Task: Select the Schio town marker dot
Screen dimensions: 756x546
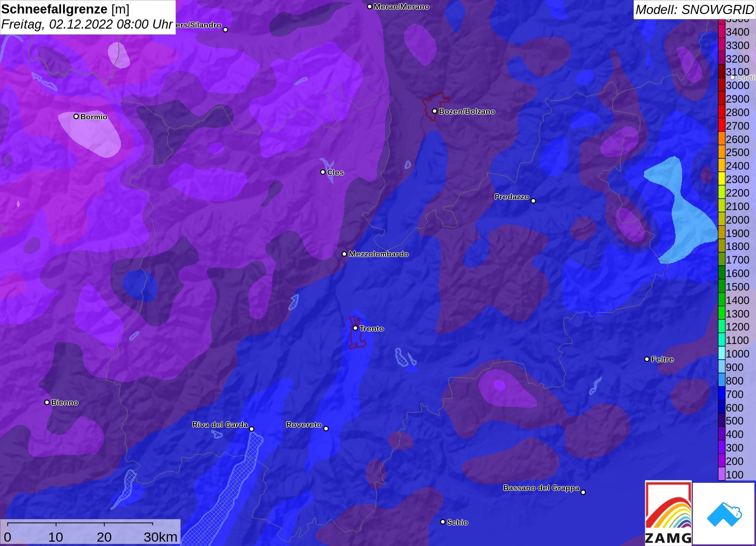Action: point(443,522)
